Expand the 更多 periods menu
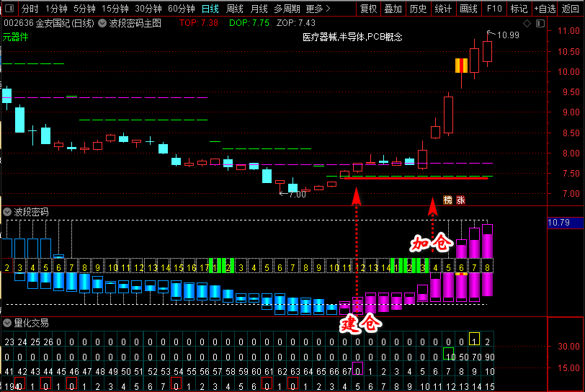The image size is (585, 392). 318,9
